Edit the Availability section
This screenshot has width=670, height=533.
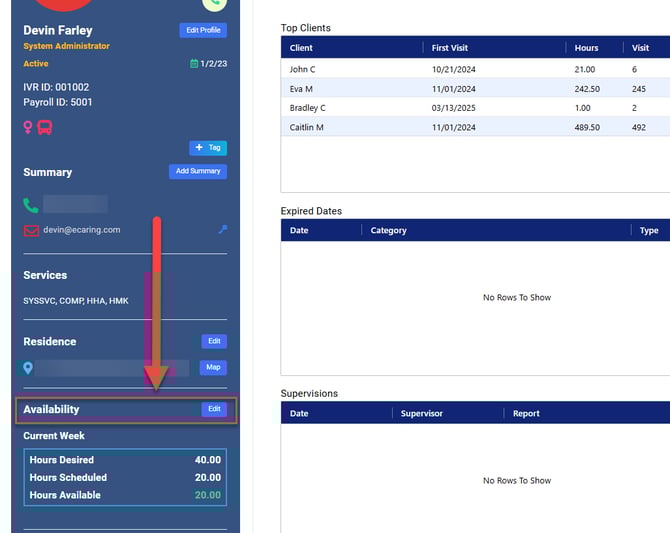point(213,409)
